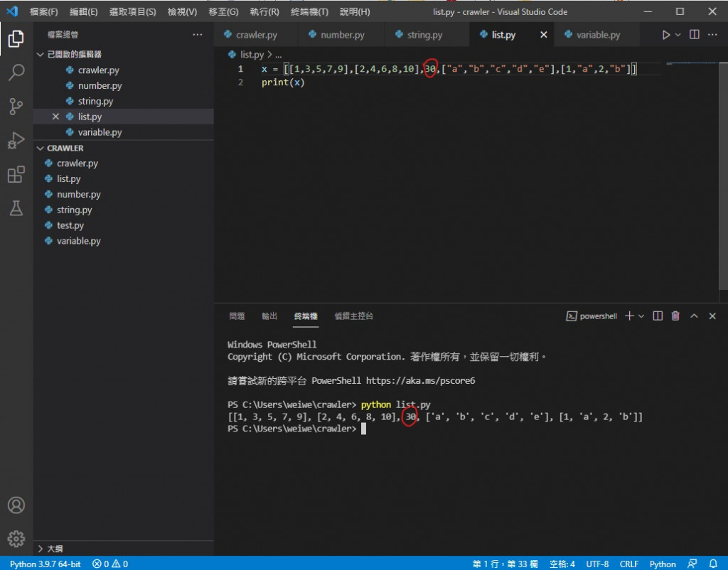Add a new terminal with plus
The image size is (728, 570).
pos(629,316)
